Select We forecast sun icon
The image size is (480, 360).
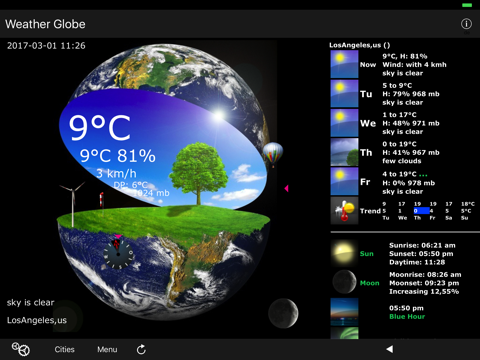[x=344, y=123]
